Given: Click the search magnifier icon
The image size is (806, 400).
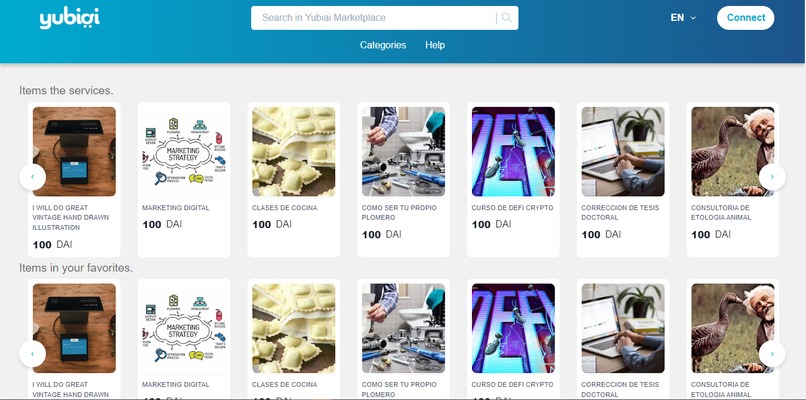Looking at the screenshot, I should (506, 18).
